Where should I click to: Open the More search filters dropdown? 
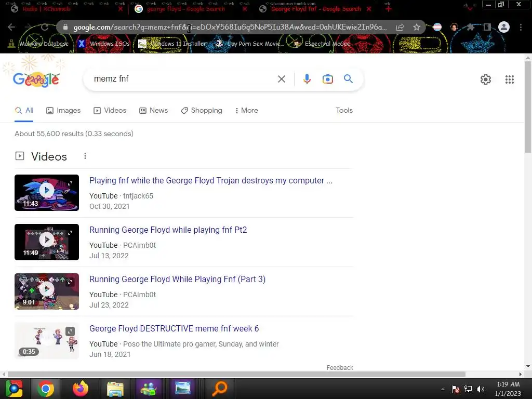tap(247, 110)
